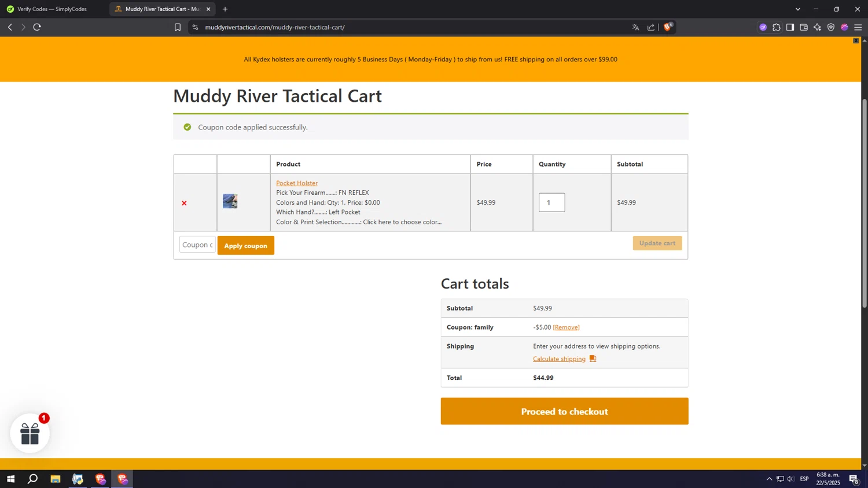Viewport: 868px width, 488px height.
Task: Open the notification center icon
Action: tap(854, 479)
